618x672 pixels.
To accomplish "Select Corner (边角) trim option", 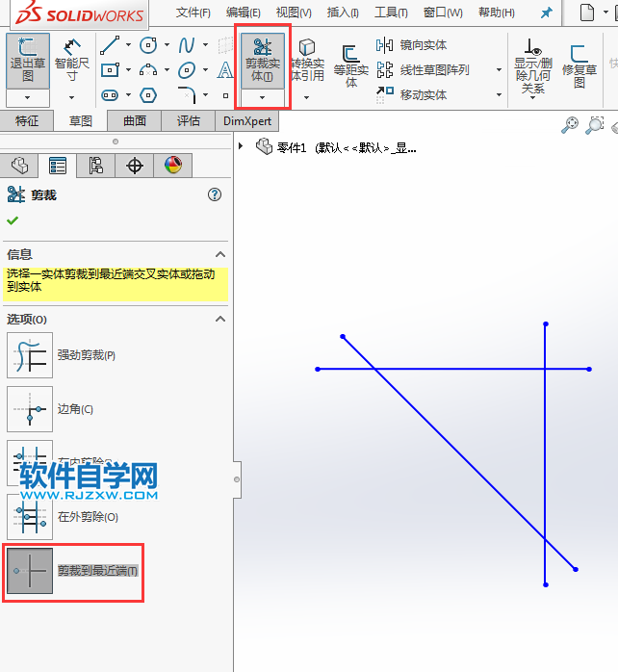I will coord(30,409).
